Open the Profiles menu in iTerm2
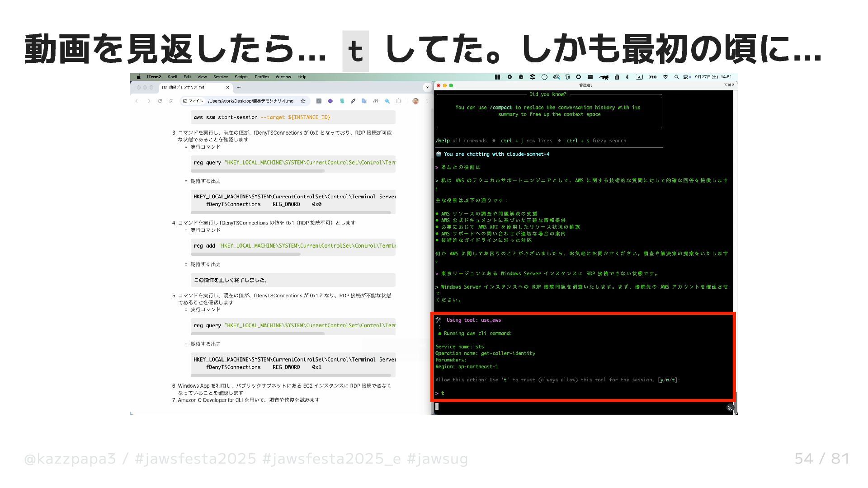 click(x=262, y=77)
